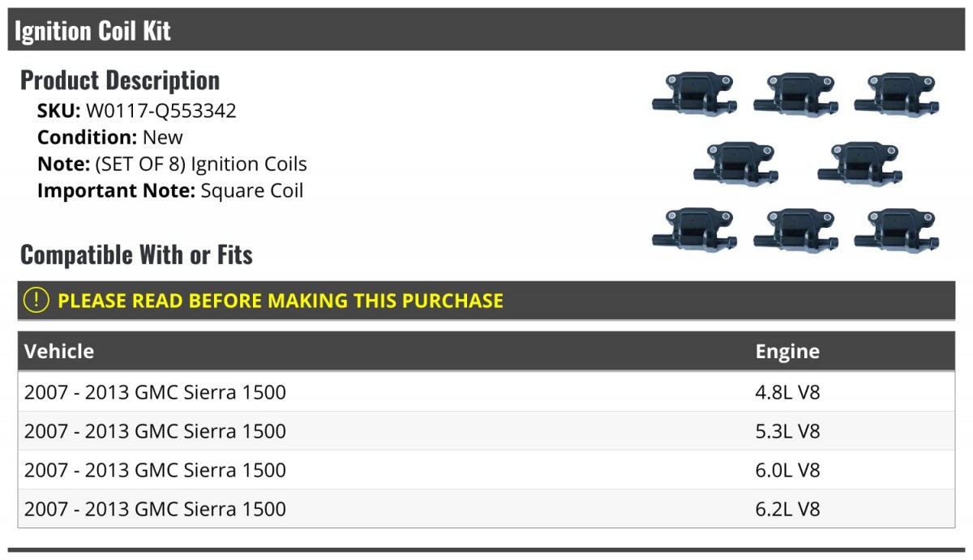The width and height of the screenshot is (973, 560).
Task: Select the top-right ignition coil image
Action: pos(897,95)
